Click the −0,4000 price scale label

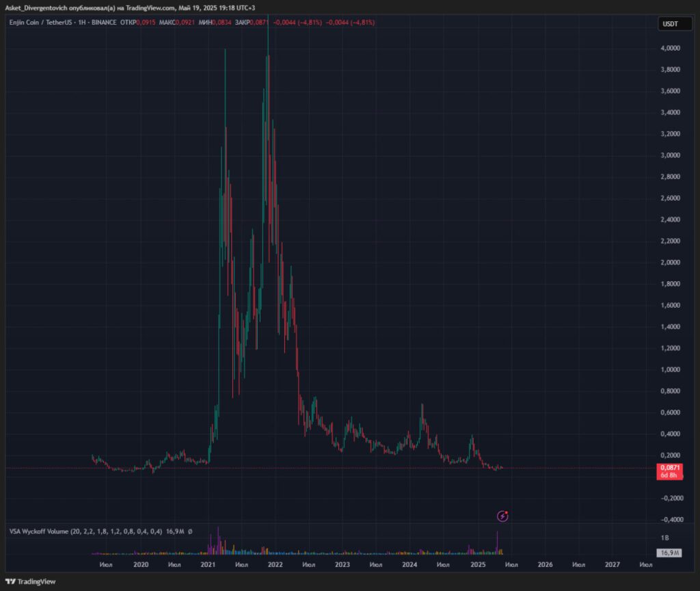coord(668,519)
